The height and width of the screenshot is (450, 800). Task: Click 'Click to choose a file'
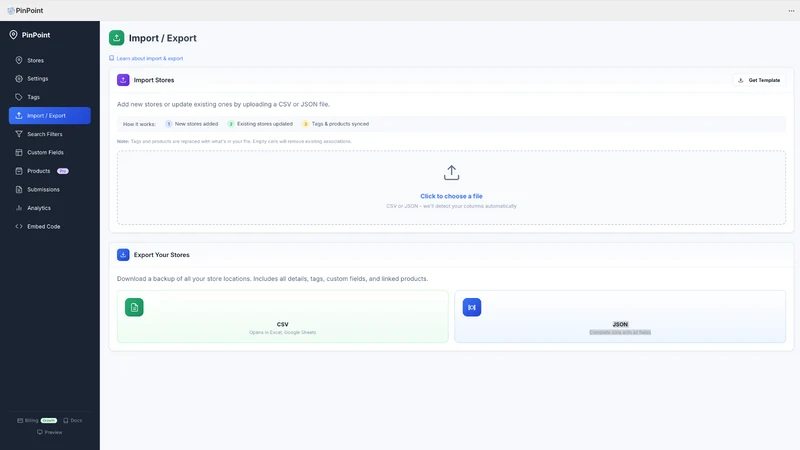pyautogui.click(x=452, y=196)
